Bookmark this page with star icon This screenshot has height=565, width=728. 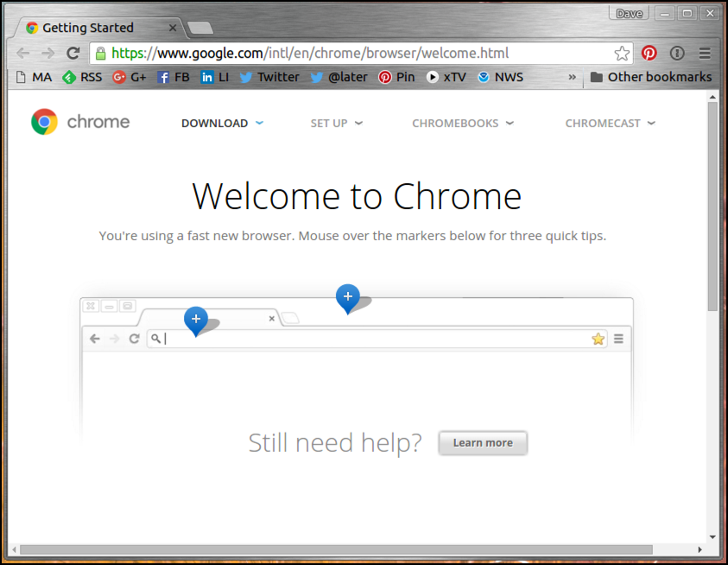click(x=622, y=54)
